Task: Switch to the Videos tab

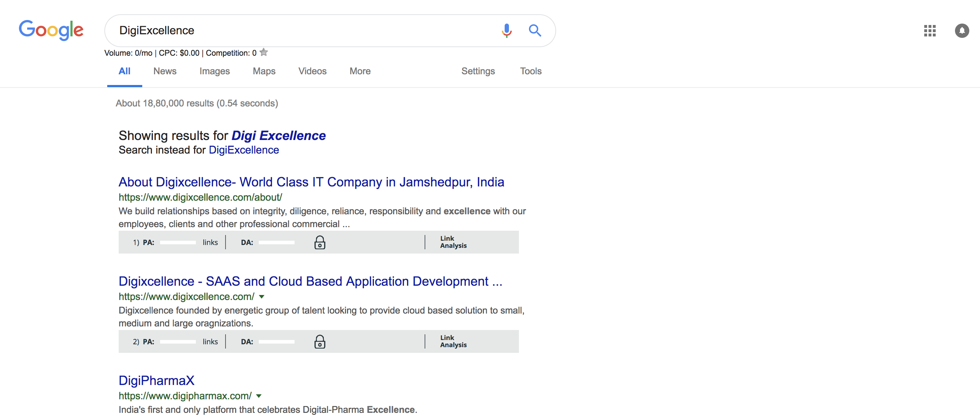Action: (312, 71)
